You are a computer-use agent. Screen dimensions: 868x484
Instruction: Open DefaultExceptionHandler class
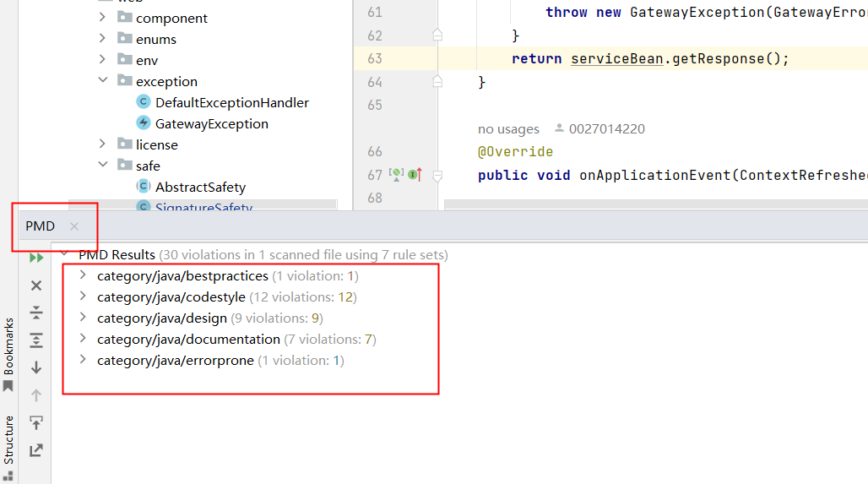(x=232, y=102)
